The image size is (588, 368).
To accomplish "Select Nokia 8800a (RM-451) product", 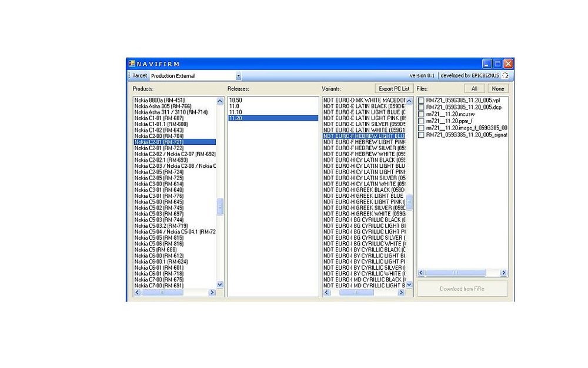I will (x=175, y=100).
